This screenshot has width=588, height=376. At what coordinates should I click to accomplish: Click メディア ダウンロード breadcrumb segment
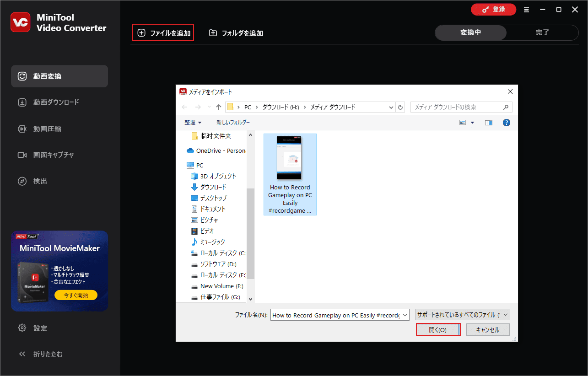333,107
